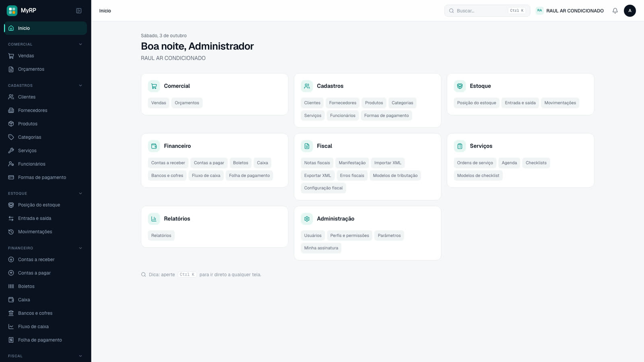This screenshot has width=644, height=362.
Task: Click the Comercial card cart icon
Action: tap(154, 86)
